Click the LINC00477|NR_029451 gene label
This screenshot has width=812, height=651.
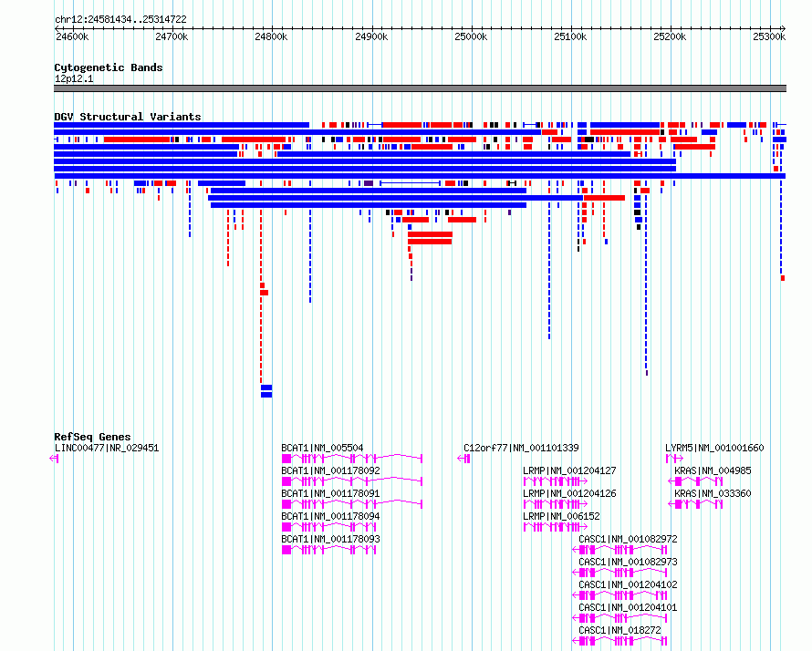(107, 449)
